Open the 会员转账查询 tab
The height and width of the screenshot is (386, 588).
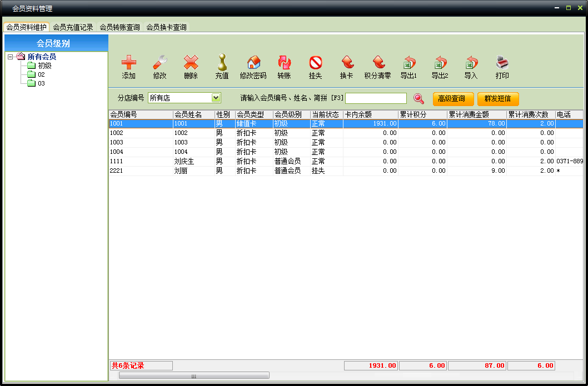[x=119, y=27]
